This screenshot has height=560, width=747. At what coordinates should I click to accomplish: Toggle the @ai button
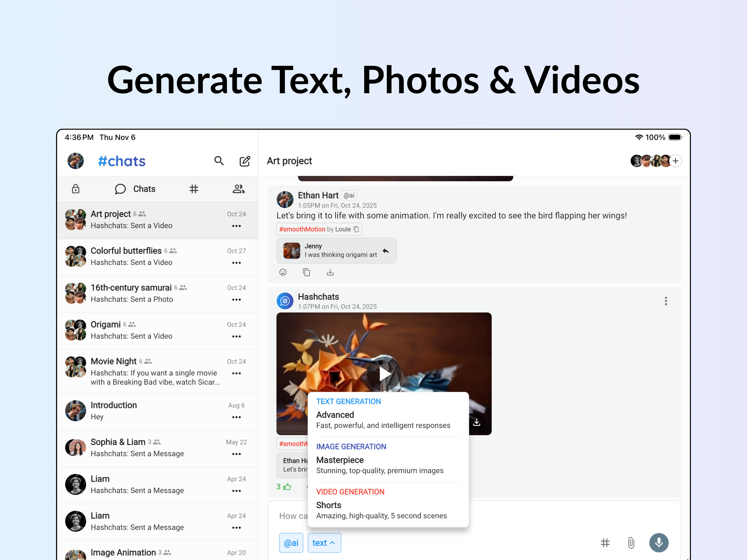point(291,543)
